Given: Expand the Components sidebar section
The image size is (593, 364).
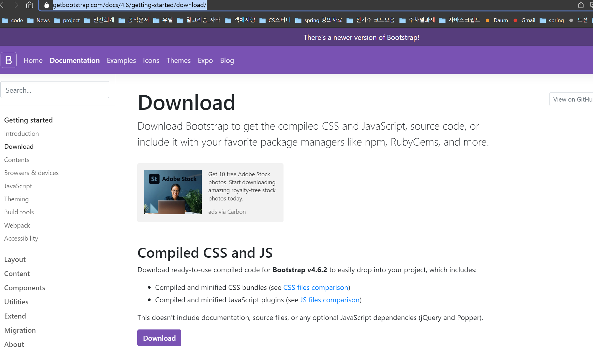Looking at the screenshot, I should (25, 288).
